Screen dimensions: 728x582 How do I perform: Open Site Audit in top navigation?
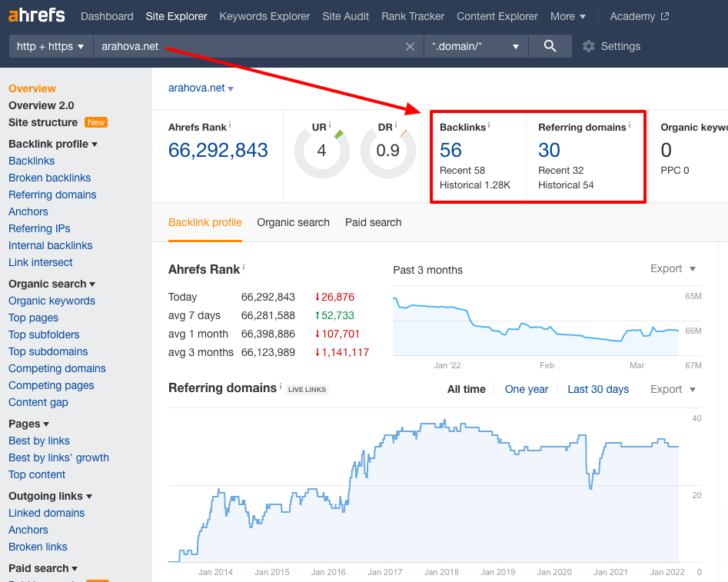point(345,16)
